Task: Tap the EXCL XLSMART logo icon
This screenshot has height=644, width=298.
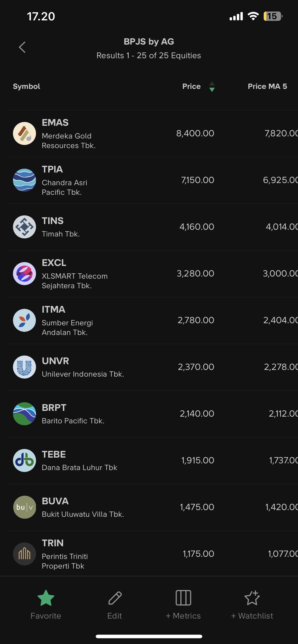Action: [24, 274]
